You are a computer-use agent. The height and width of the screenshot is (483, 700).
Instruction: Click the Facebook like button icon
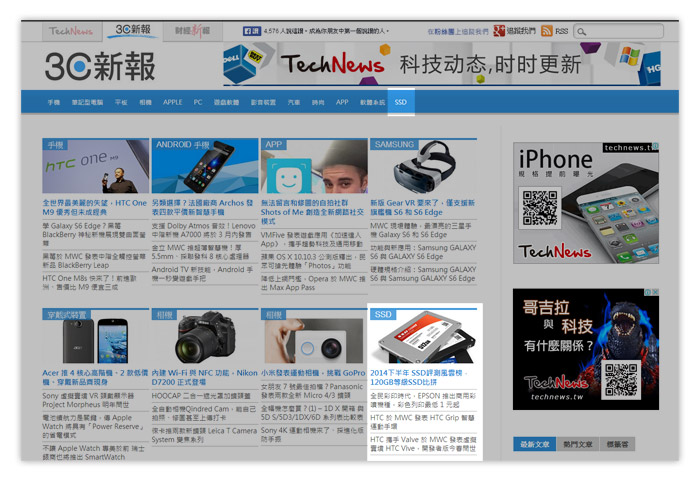pos(252,31)
